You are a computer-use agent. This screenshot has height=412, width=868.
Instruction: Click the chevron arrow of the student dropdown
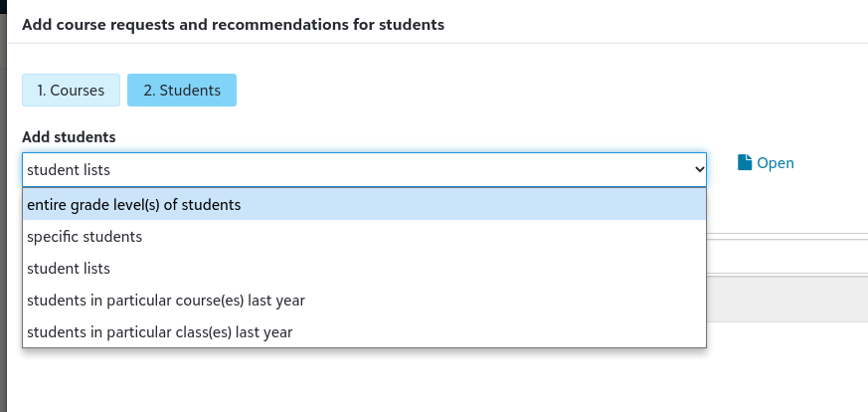point(699,170)
